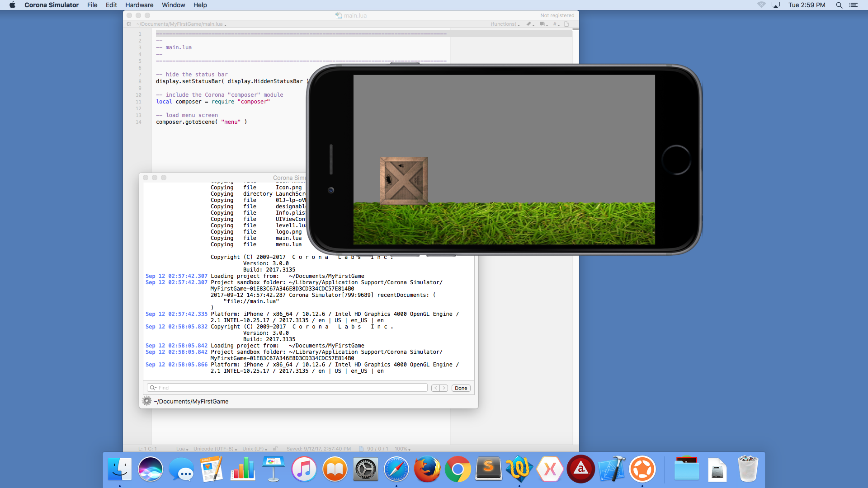Open the File menu

coord(92,5)
